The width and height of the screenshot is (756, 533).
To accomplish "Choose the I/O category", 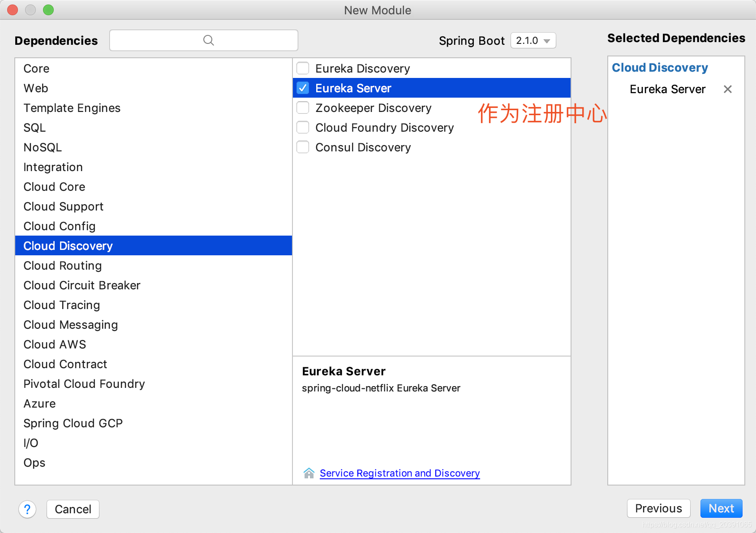I will [x=154, y=443].
